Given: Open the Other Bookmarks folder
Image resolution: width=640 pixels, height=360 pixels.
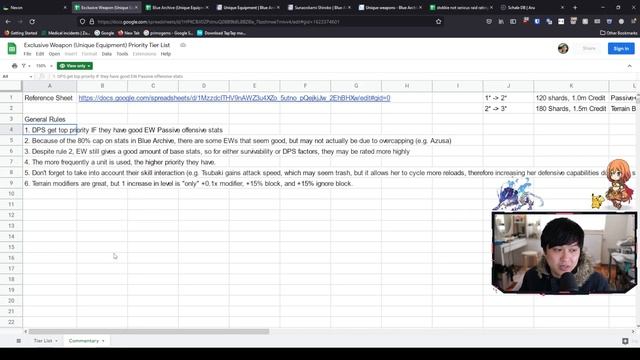Looking at the screenshot, I should click(618, 33).
